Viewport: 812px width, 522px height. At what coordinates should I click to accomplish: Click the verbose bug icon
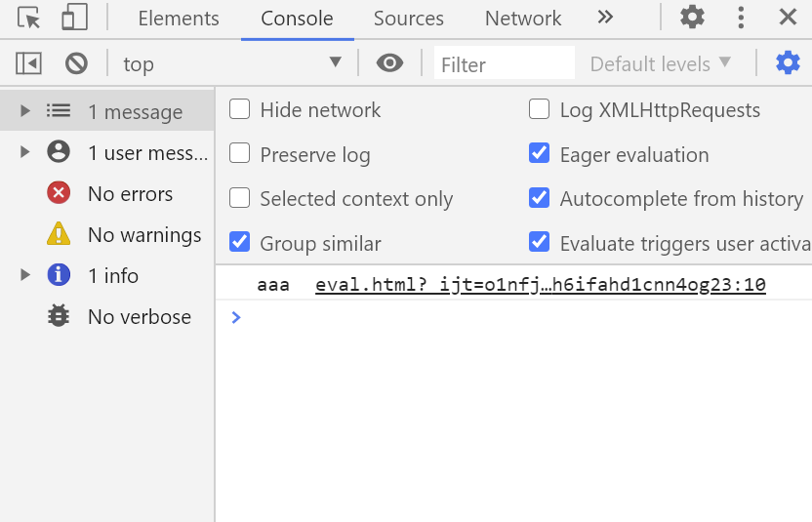pyautogui.click(x=59, y=315)
